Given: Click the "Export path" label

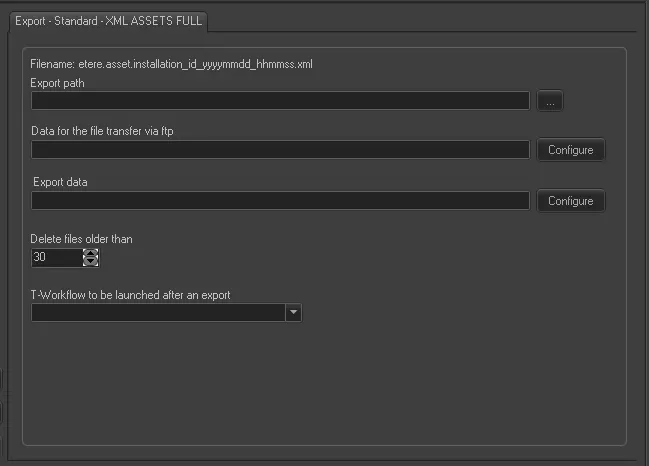Looking at the screenshot, I should pos(58,83).
